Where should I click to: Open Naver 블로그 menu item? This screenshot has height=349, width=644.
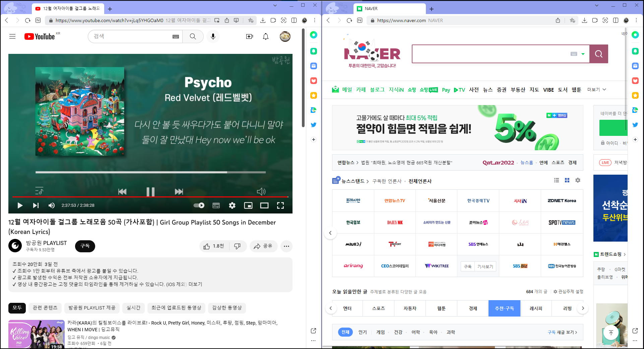pos(377,90)
